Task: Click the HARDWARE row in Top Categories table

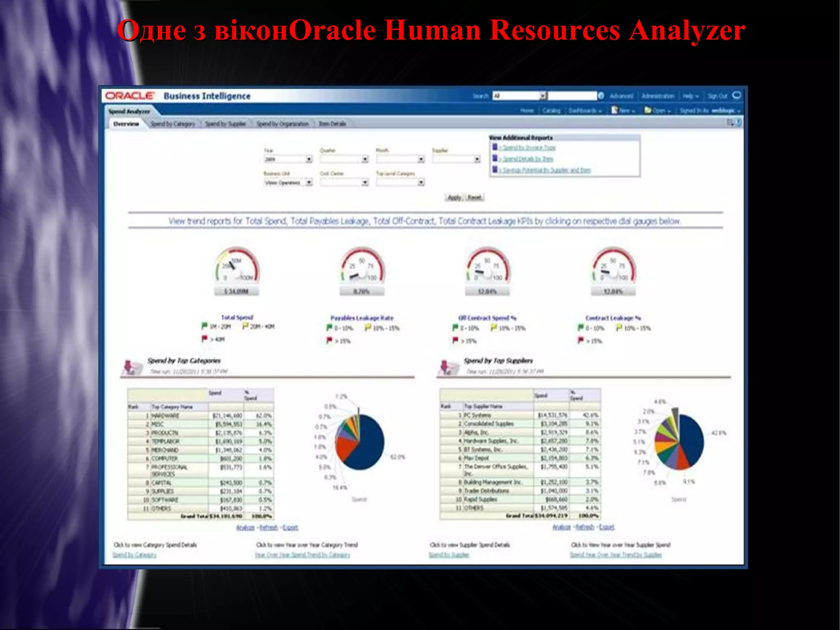Action: (x=201, y=416)
